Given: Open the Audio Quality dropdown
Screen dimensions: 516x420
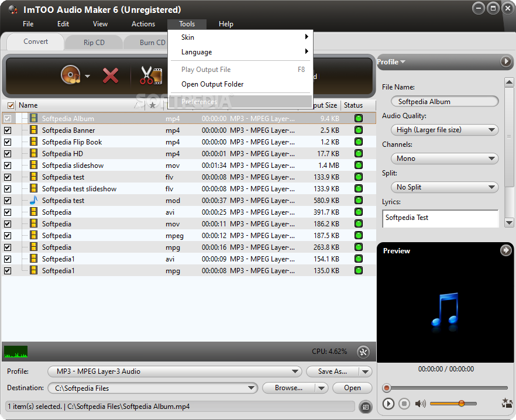Looking at the screenshot, I should (x=445, y=130).
